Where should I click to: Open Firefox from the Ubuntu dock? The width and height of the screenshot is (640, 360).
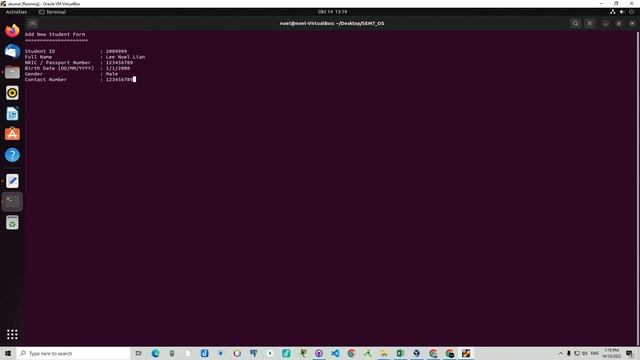point(12,31)
